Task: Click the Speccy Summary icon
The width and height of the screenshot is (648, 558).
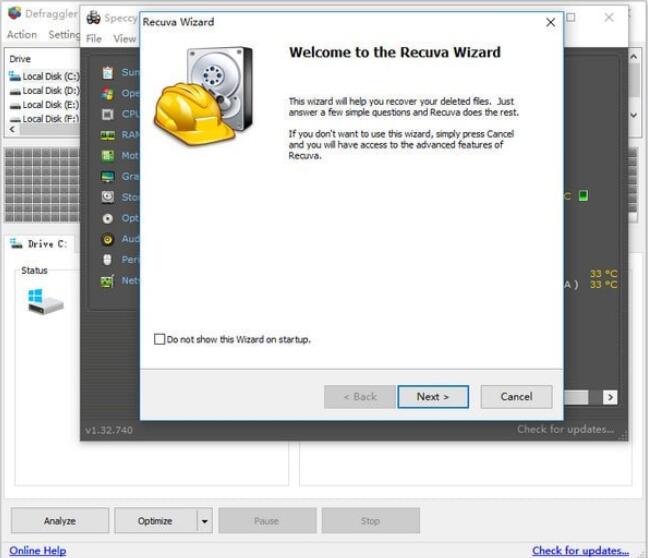Action: coord(107,73)
